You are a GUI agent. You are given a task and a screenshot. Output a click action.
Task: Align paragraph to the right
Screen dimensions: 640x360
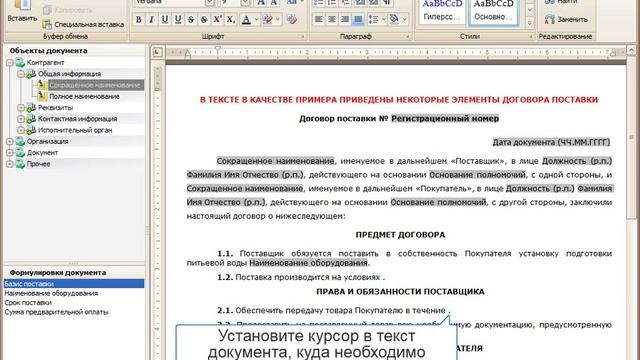pos(345,19)
